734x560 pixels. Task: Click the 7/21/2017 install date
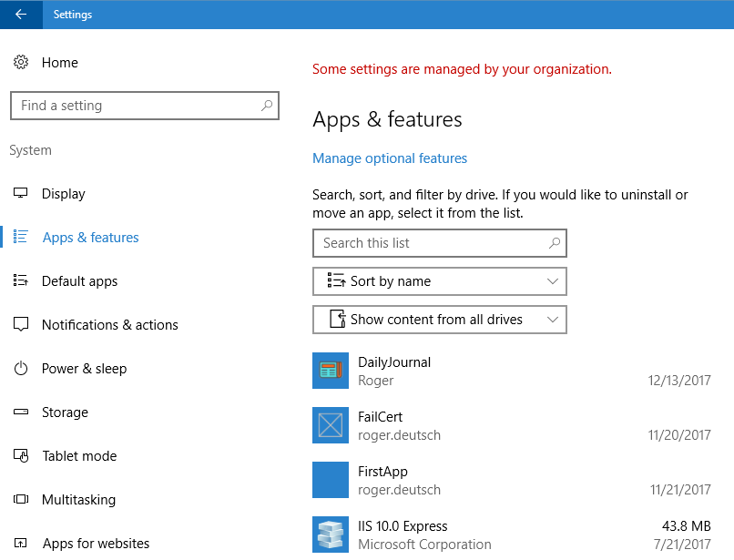pyautogui.click(x=682, y=545)
